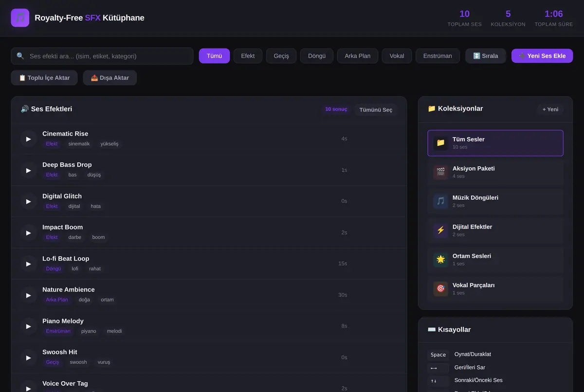Image resolution: width=584 pixels, height=392 pixels.
Task: Focus the Ses efekti ara search field
Action: [102, 56]
